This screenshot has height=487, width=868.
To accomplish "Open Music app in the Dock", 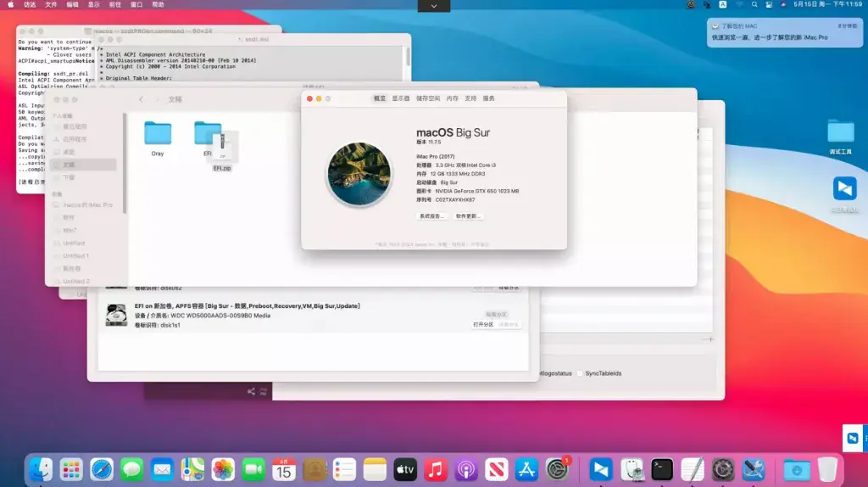I will click(436, 470).
